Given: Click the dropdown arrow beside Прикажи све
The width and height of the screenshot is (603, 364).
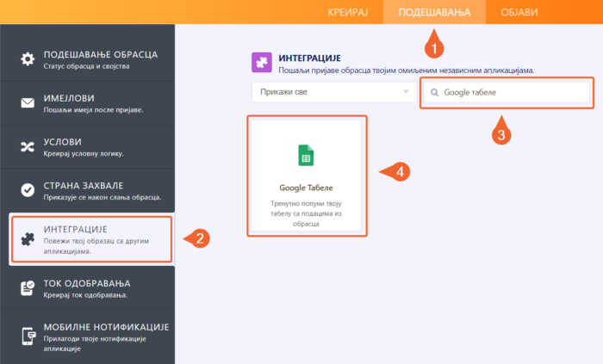Looking at the screenshot, I should 406,92.
